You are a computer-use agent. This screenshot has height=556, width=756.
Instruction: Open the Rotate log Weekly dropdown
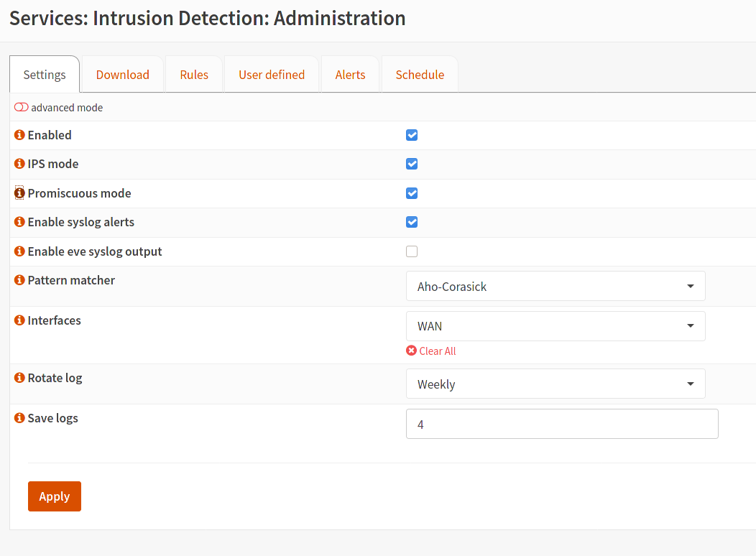point(555,384)
